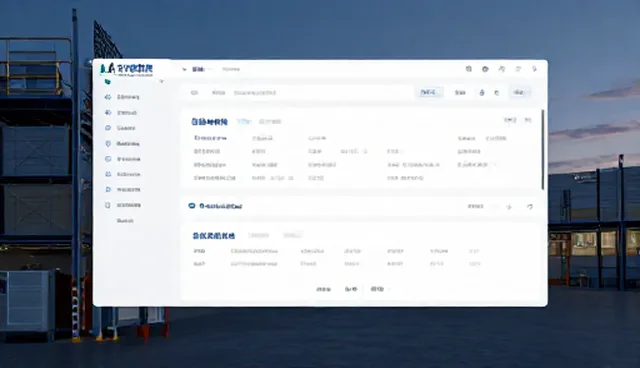Click the blue oval icon on the middle section header

pyautogui.click(x=192, y=206)
